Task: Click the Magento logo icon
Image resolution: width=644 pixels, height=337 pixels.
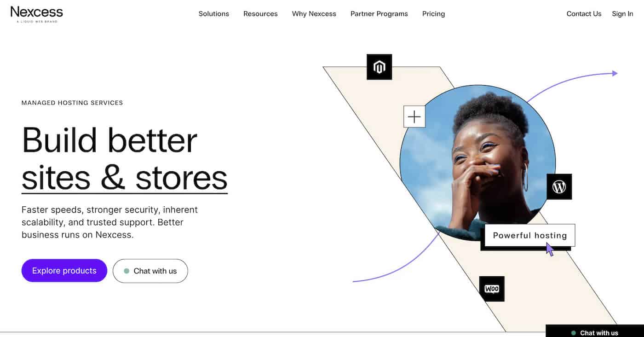Action: pos(379,67)
